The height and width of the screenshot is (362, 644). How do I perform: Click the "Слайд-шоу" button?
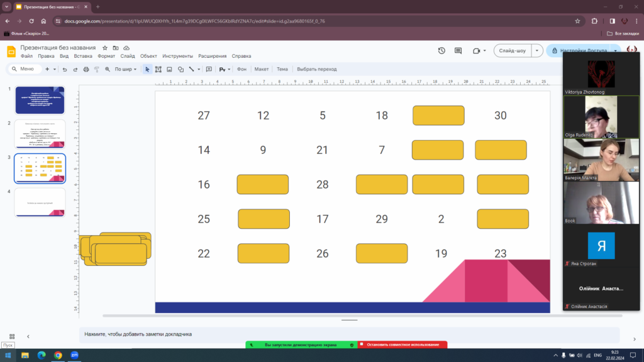point(513,51)
